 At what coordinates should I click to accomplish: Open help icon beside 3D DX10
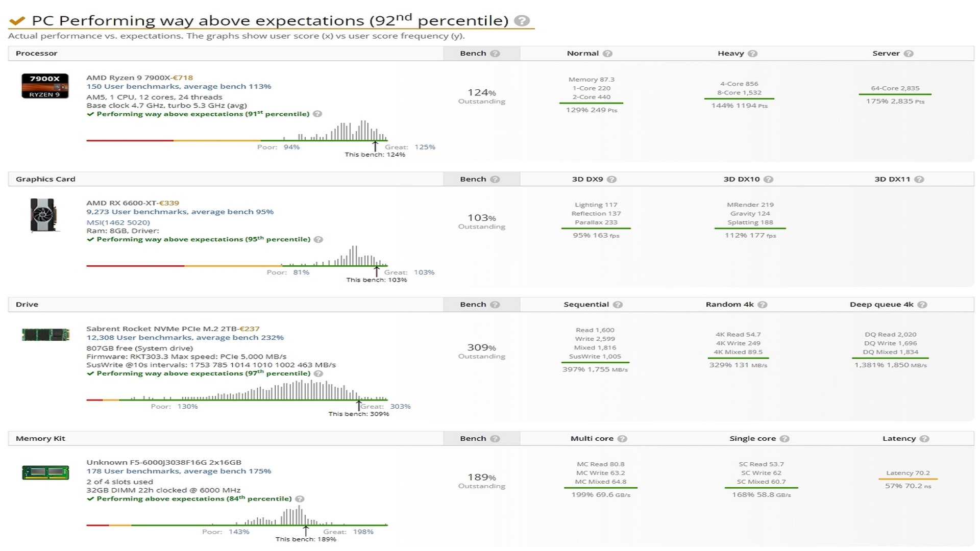coord(768,180)
